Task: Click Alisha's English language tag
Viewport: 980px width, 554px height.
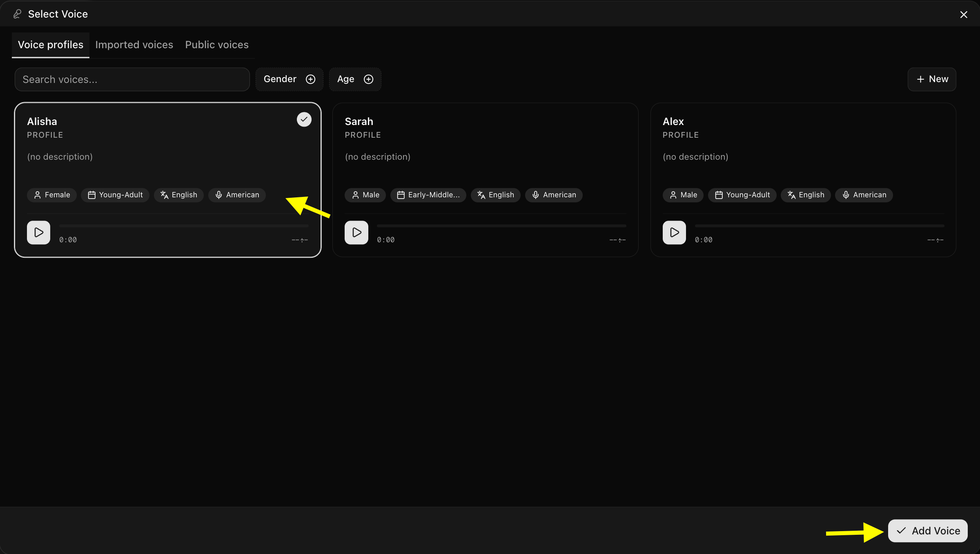Action: coord(179,195)
